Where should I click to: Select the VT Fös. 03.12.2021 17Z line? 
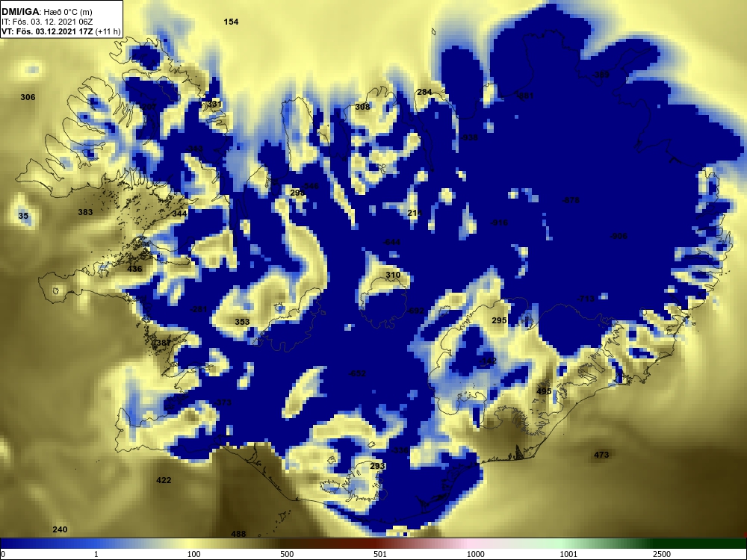pyautogui.click(x=61, y=31)
